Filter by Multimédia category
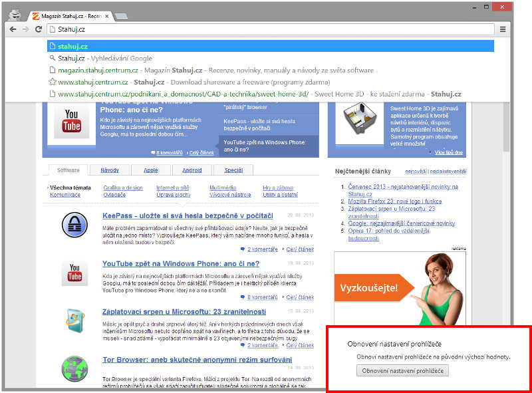532x393 pixels. coord(223,188)
